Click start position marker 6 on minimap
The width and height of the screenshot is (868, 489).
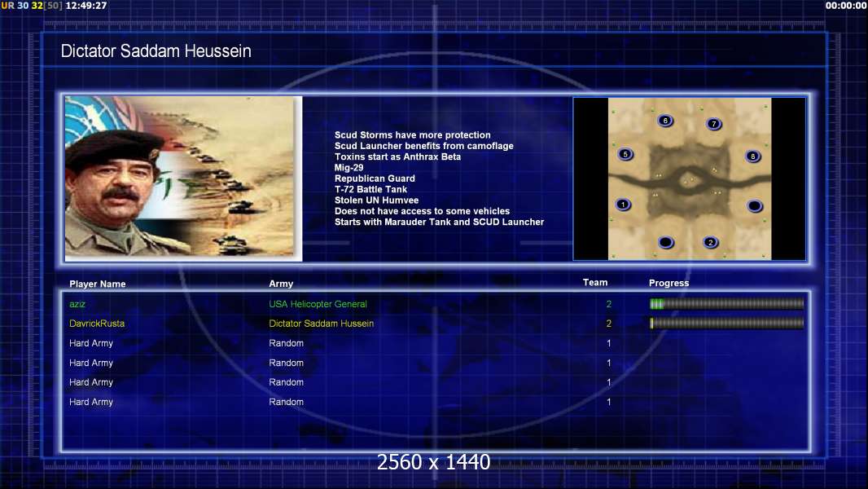click(x=665, y=121)
